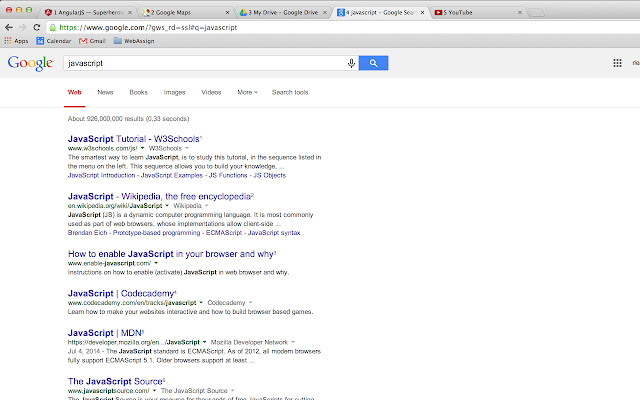Screen dimensions: 640x400
Task: Click the browser back arrow
Action: (x=9, y=27)
